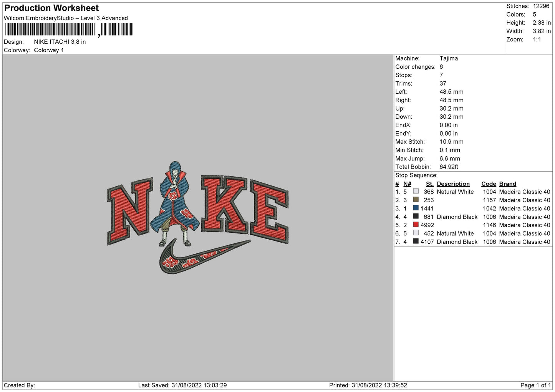
Task: Click the EndY value 0.00 in
Action: coord(449,134)
